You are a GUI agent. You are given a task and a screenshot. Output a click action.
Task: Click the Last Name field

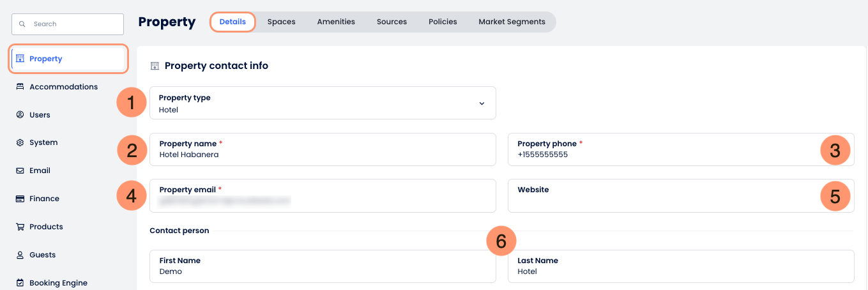(681, 266)
